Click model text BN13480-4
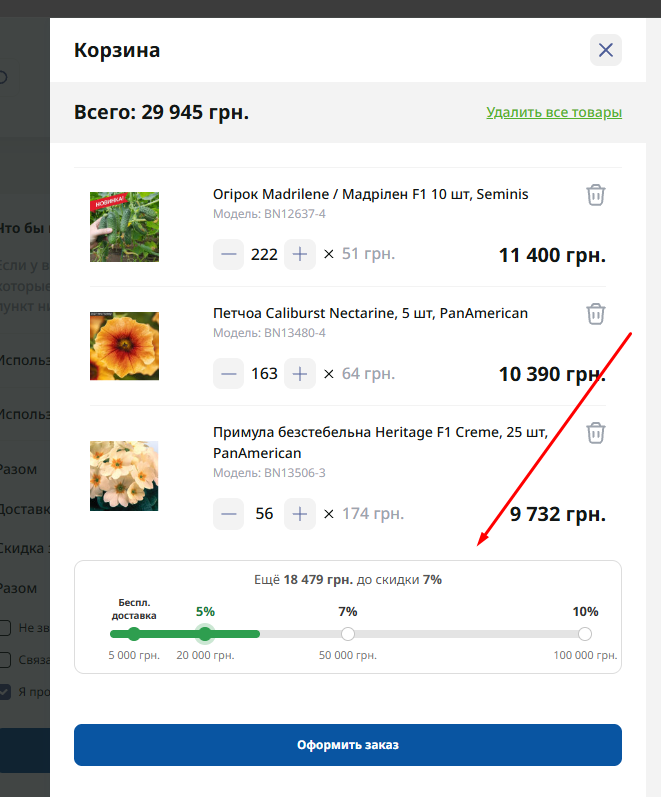Image resolution: width=661 pixels, height=797 pixels. tap(294, 333)
